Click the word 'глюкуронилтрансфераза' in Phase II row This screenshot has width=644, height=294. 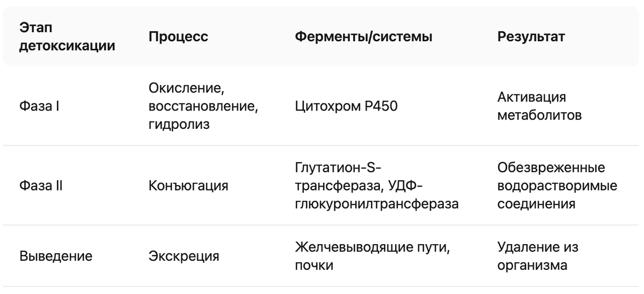(376, 204)
